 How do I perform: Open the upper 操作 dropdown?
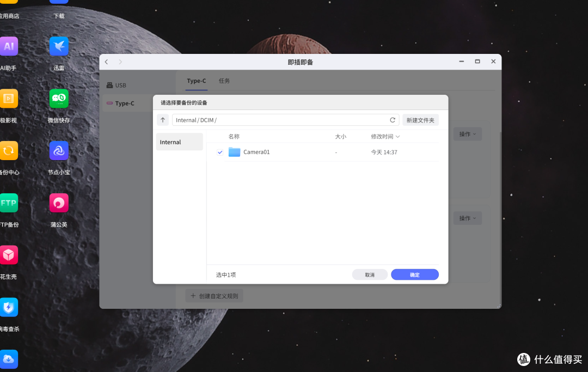pyautogui.click(x=468, y=134)
